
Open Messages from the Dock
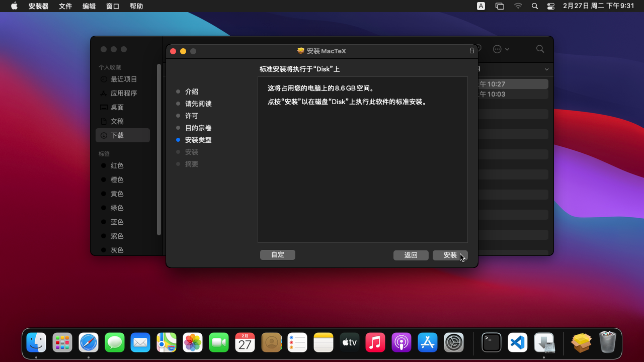(x=115, y=342)
